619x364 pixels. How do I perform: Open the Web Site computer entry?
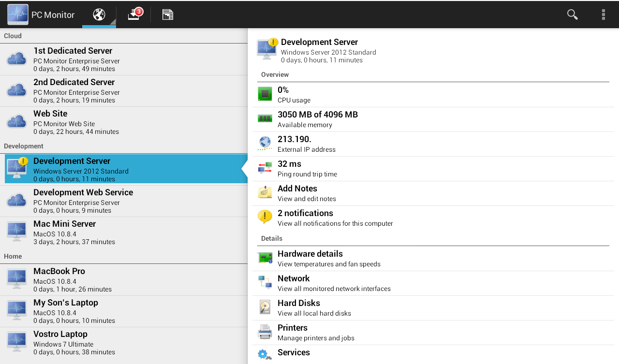tap(124, 122)
